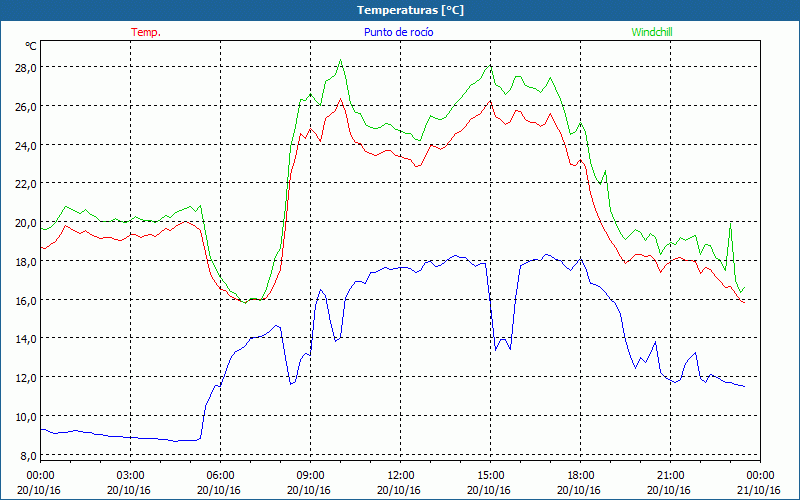Click the 24,0 y-axis value

26,145
